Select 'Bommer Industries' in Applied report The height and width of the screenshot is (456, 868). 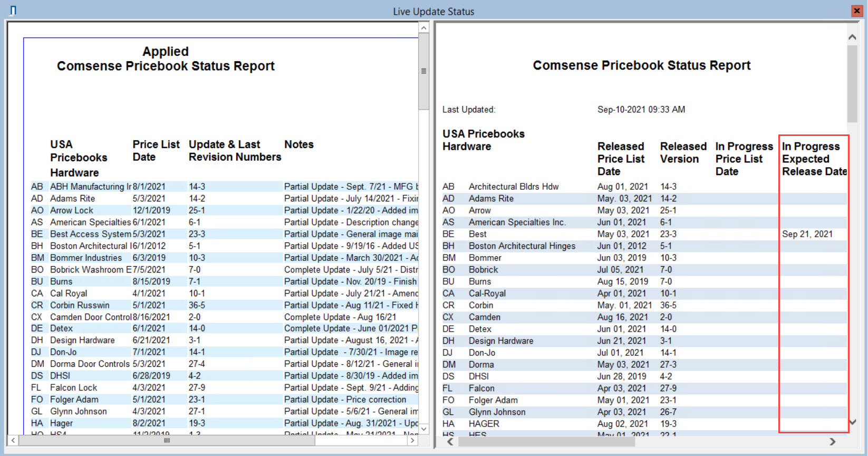coord(86,258)
